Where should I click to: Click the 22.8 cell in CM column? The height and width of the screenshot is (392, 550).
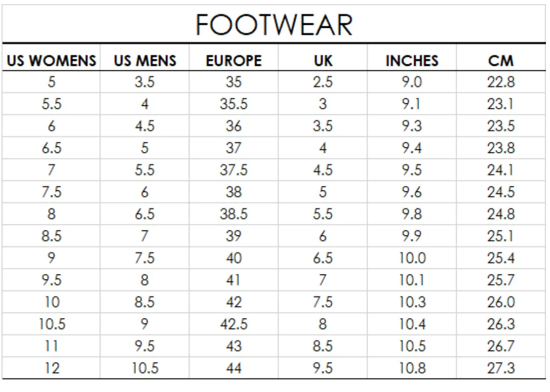click(x=501, y=82)
